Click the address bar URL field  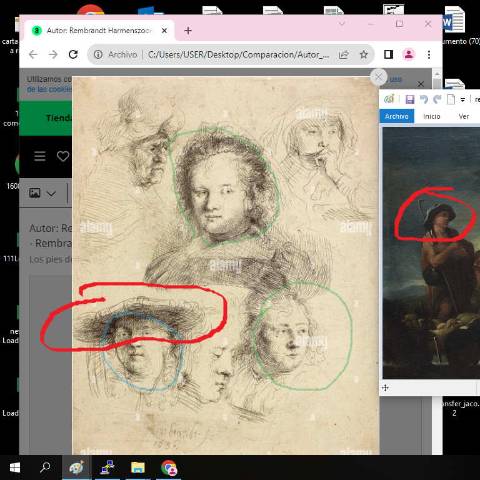coord(238,54)
